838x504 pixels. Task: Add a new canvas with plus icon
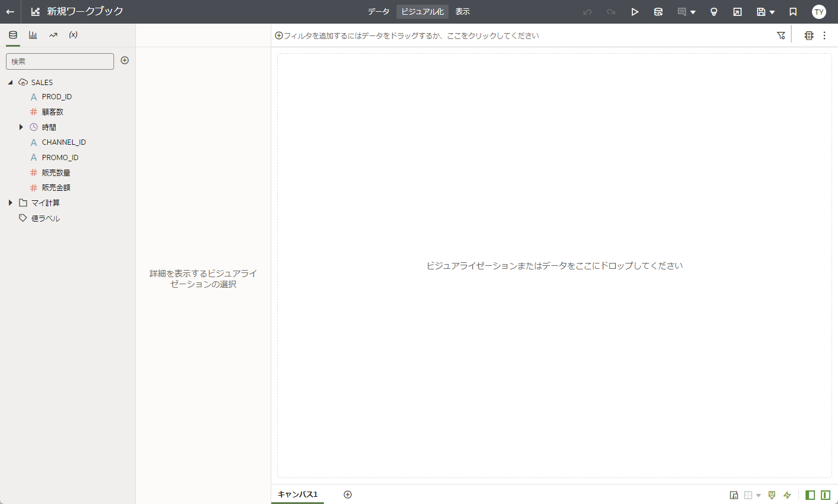point(347,495)
